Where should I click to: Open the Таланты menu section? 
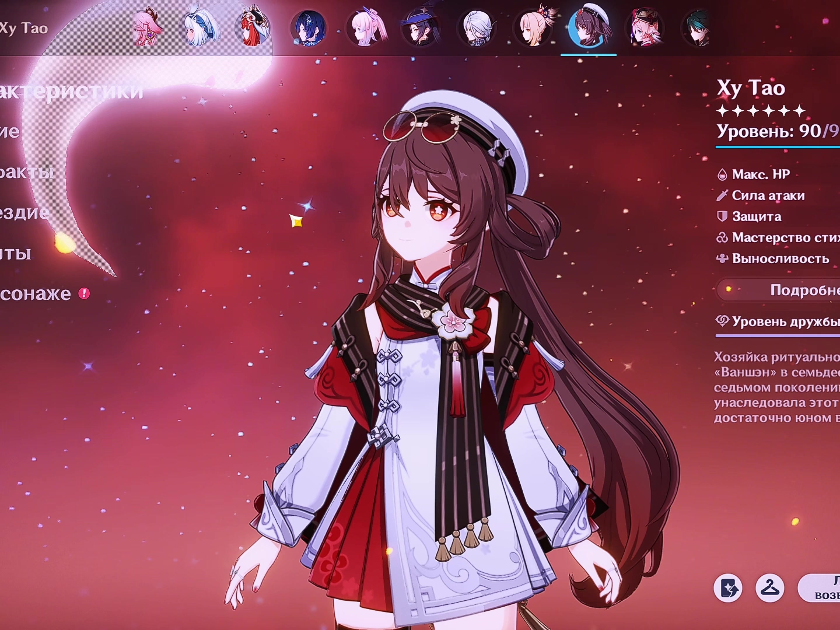tap(15, 253)
